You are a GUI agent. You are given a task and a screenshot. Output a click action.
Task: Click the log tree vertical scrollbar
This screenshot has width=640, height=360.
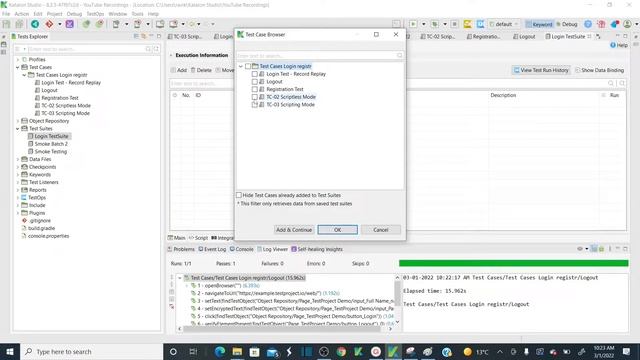(x=397, y=293)
